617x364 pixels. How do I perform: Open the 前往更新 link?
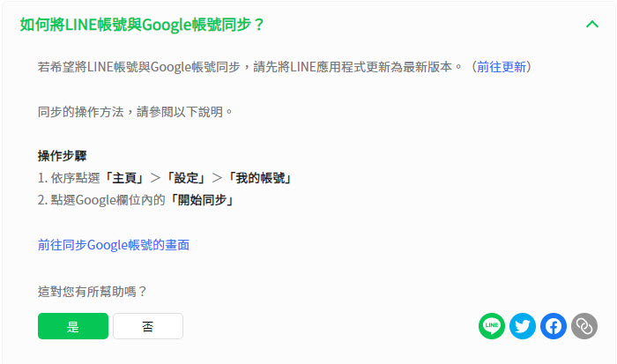point(502,67)
